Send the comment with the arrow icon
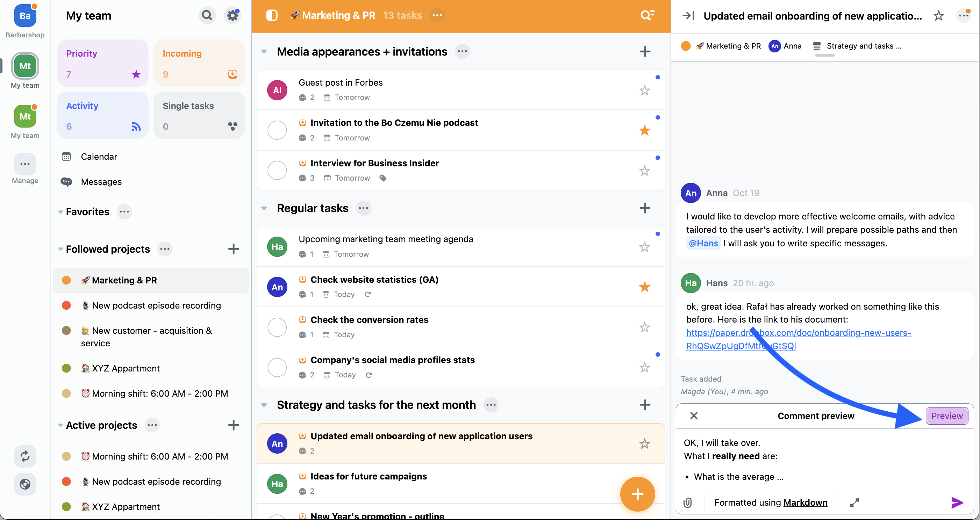980x520 pixels. [957, 503]
